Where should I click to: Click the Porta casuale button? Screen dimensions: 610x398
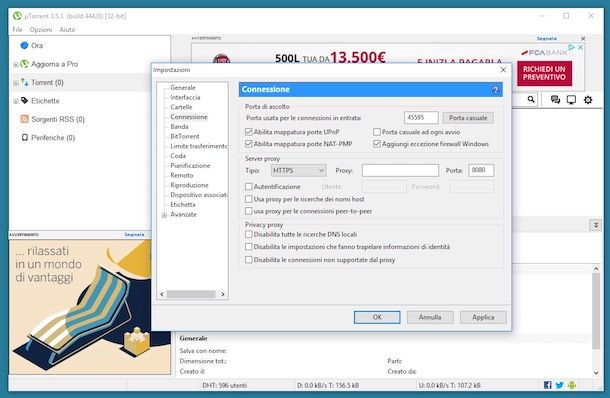tap(468, 118)
